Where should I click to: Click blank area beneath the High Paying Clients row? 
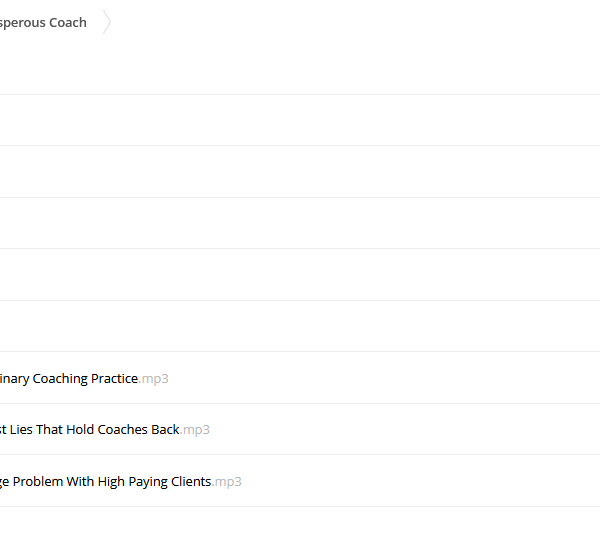click(300, 531)
